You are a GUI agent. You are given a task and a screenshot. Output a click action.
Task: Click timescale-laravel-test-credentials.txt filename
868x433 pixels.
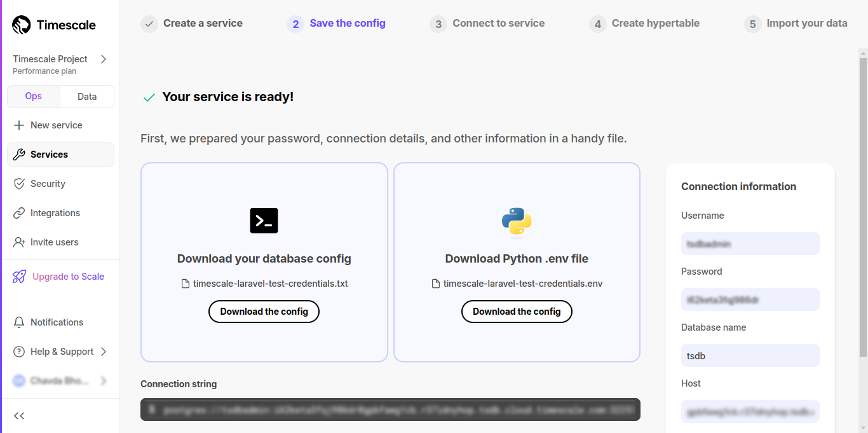[271, 284]
